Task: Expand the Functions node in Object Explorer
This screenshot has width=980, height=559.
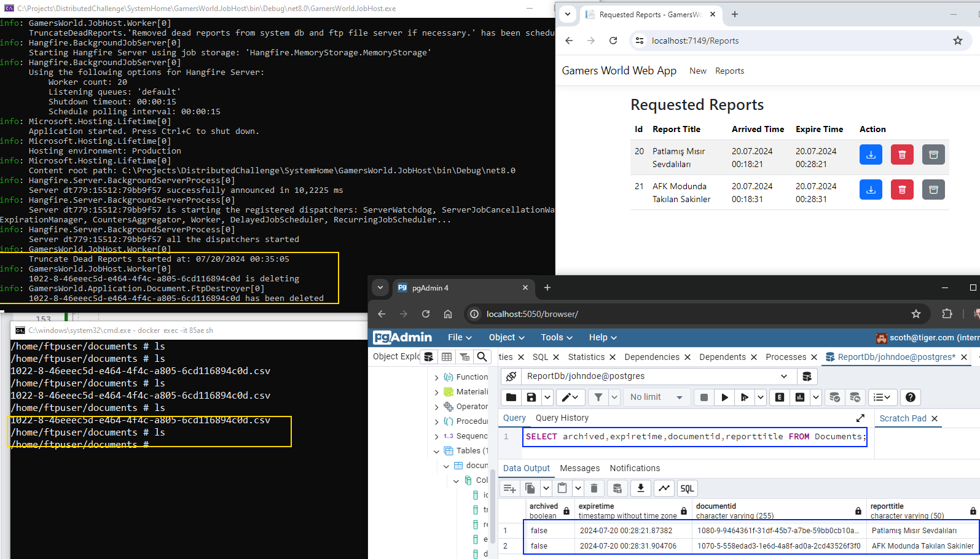Action: pos(437,377)
